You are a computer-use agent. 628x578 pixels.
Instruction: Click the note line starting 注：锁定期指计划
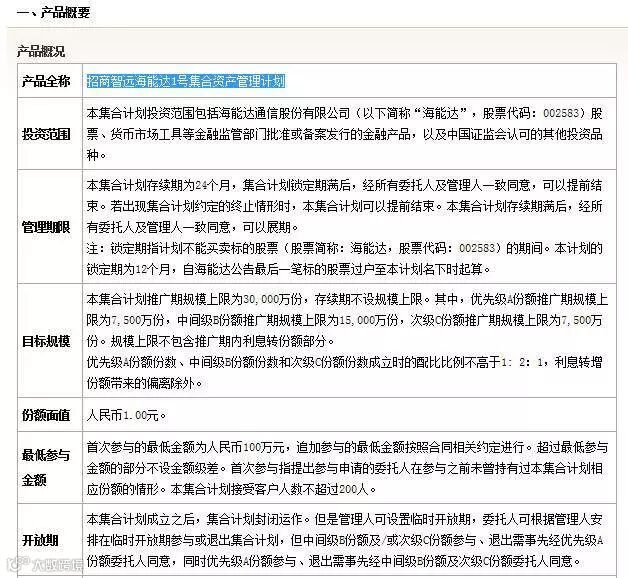pos(345,248)
